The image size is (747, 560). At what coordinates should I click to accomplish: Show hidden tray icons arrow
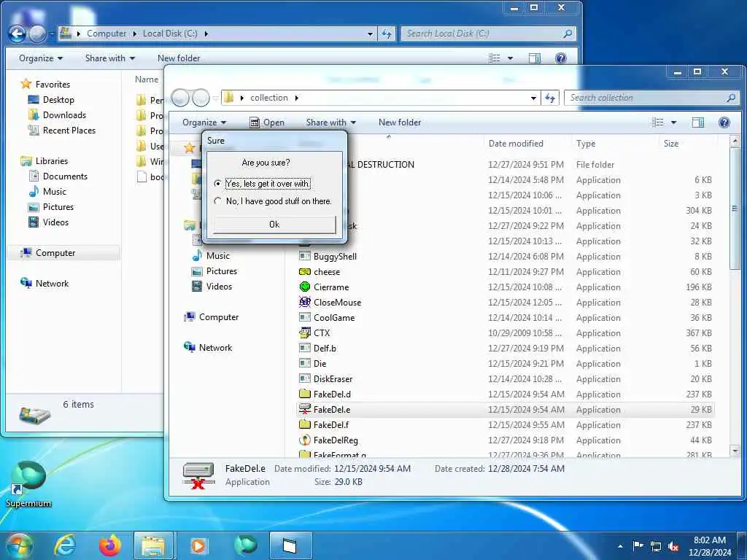[x=620, y=546]
